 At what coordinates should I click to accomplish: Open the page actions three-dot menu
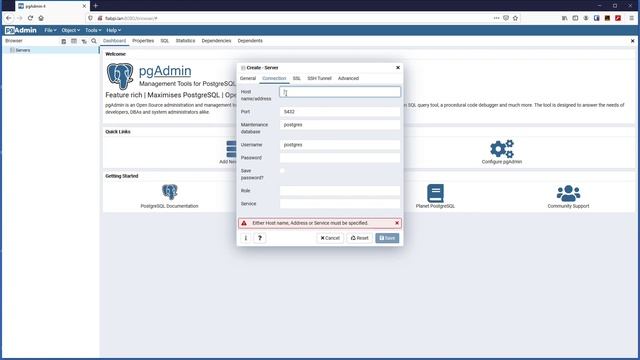pyautogui.click(x=496, y=18)
